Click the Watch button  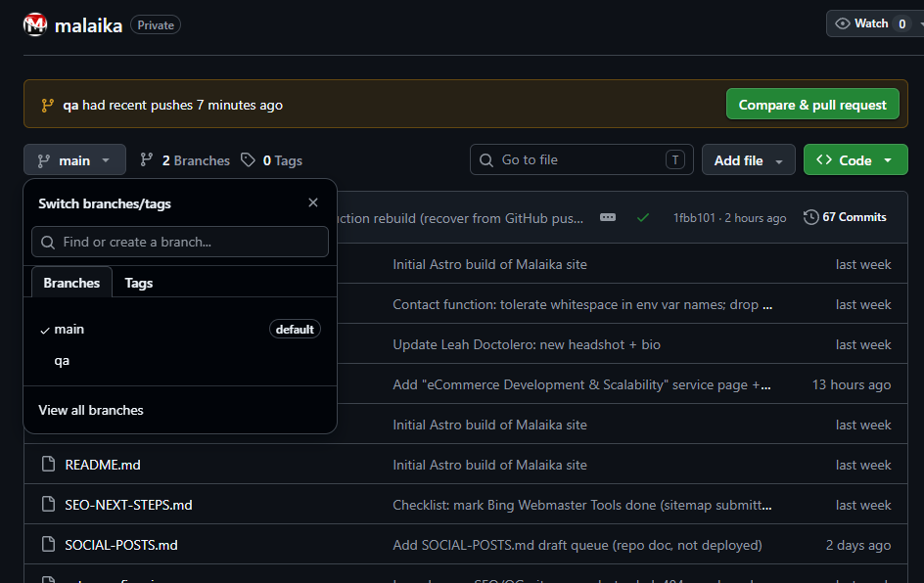[874, 23]
